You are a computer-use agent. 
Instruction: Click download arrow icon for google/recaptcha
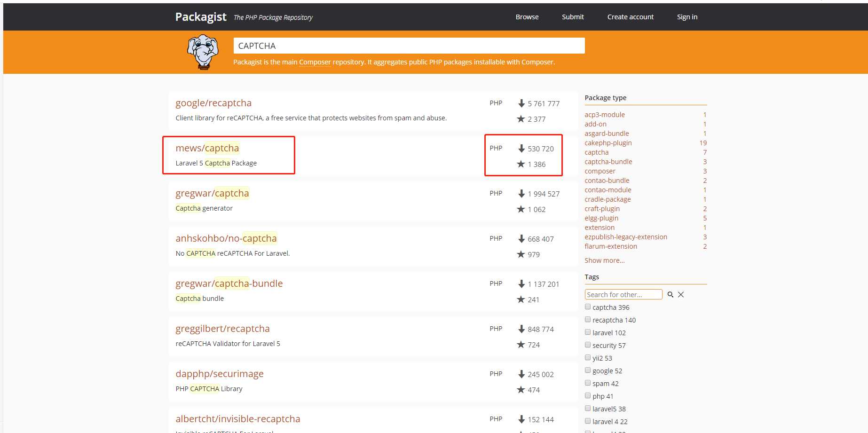(521, 103)
